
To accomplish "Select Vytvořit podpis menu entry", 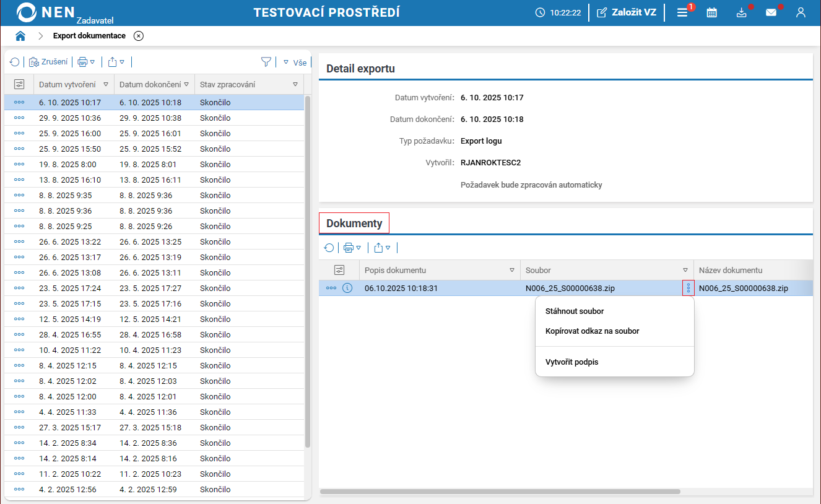I will (571, 362).
